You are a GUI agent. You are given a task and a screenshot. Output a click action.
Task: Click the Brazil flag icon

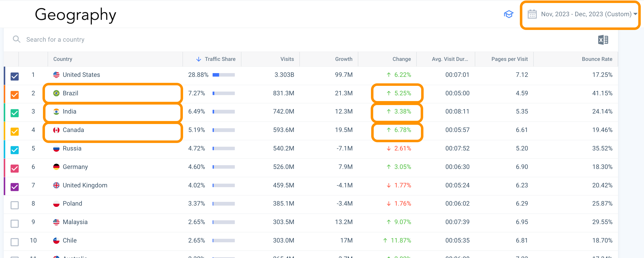pyautogui.click(x=56, y=93)
